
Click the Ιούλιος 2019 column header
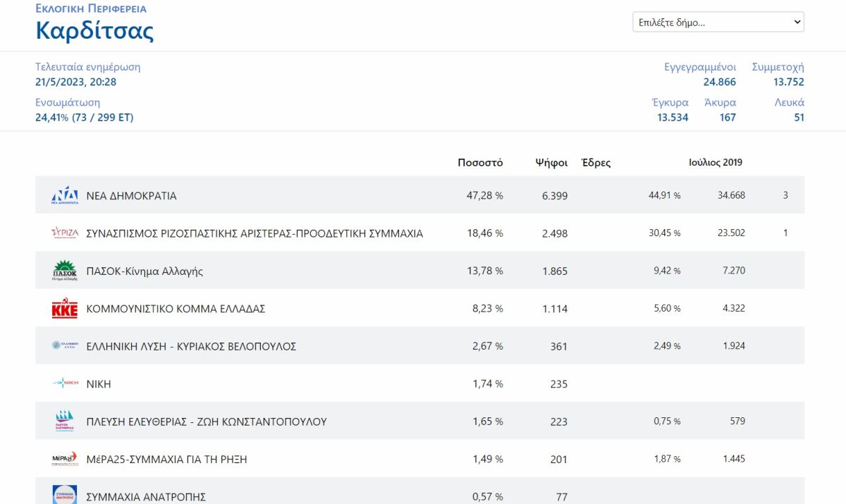pos(716,162)
